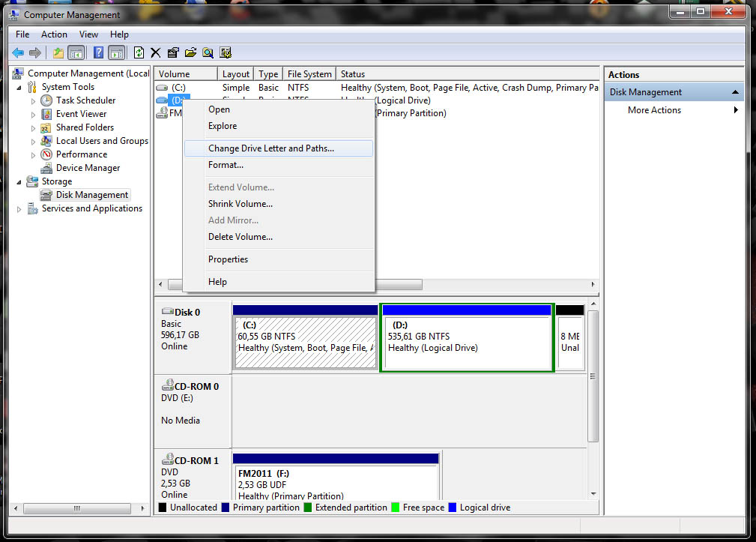Viewport: 756px width, 542px height.
Task: Expand the Task Scheduler tree node
Action: 33,100
